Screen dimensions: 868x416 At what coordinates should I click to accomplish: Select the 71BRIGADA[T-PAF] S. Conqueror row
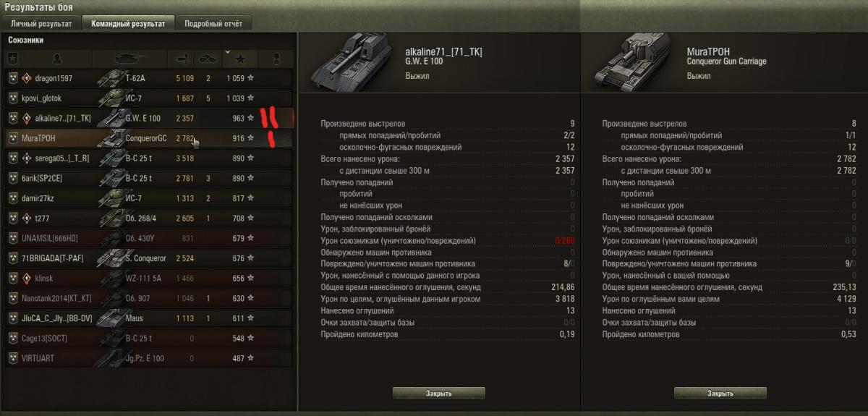coord(150,258)
